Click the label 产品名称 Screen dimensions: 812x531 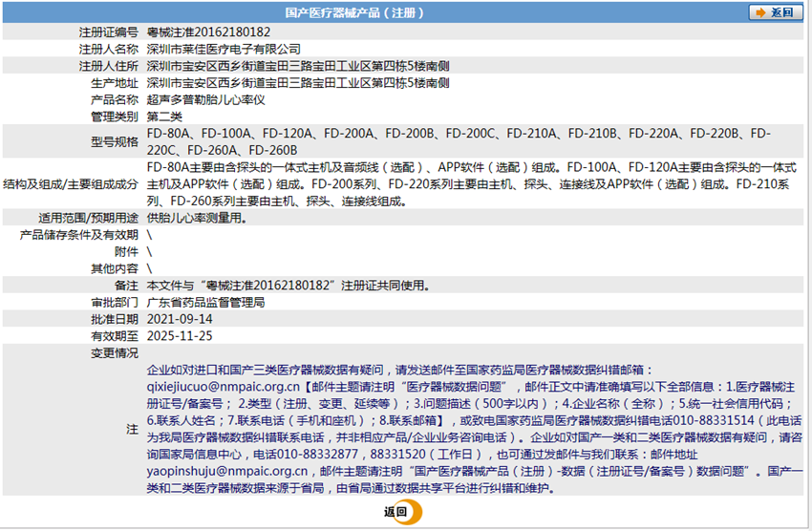(115, 100)
